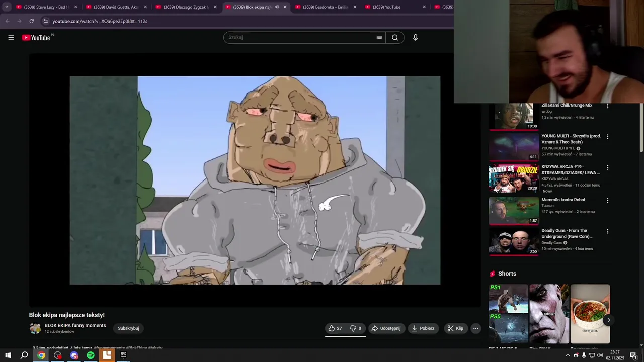The height and width of the screenshot is (362, 644).
Task: Create a clip with Klip button
Action: pyautogui.click(x=456, y=328)
